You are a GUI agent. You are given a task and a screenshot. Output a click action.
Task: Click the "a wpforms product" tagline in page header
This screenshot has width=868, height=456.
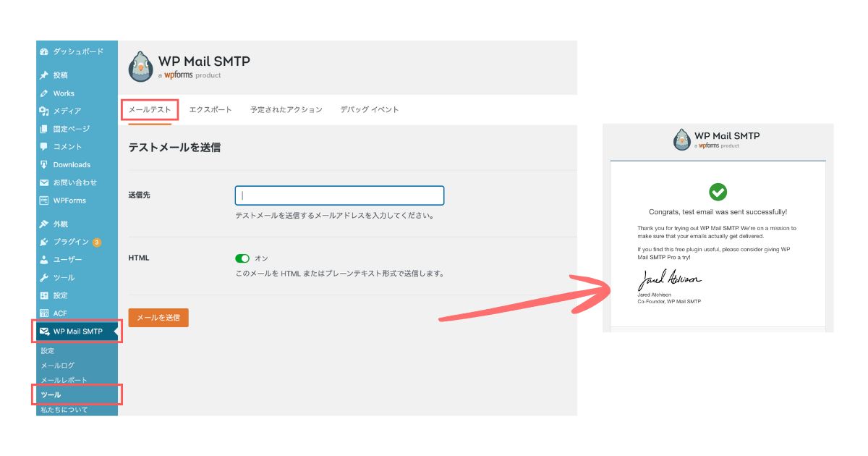[190, 75]
